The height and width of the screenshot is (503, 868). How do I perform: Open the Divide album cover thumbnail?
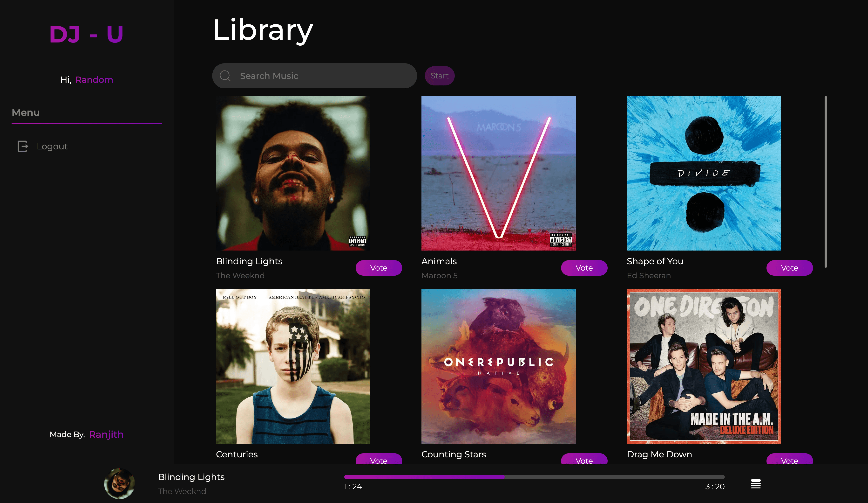(704, 173)
